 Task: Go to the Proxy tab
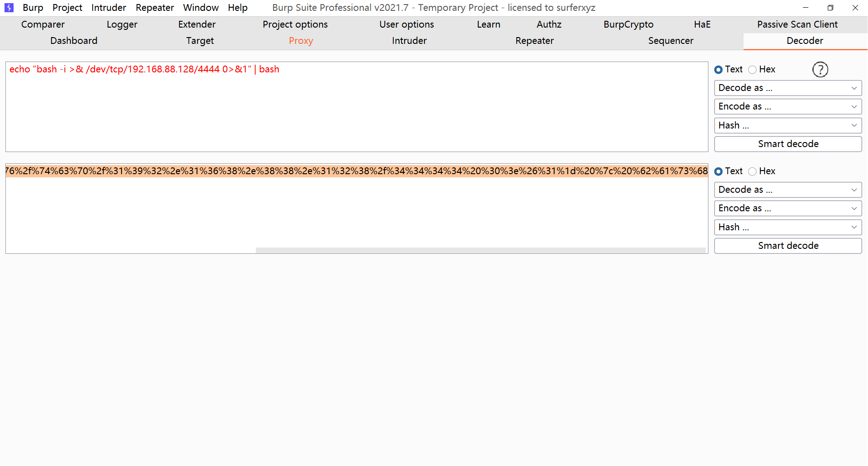click(x=301, y=41)
